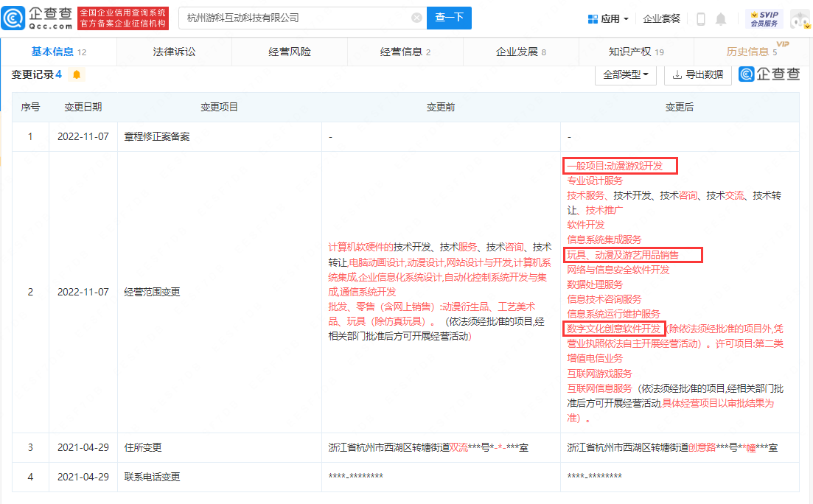Click the text 信息系统集成服务
The height and width of the screenshot is (504, 813).
point(604,239)
